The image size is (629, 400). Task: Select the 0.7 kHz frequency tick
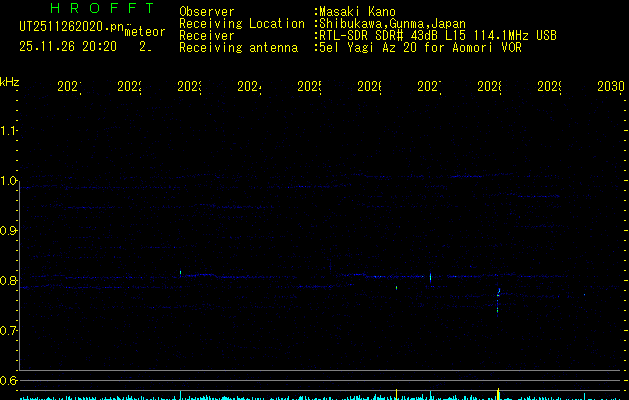click(9, 331)
